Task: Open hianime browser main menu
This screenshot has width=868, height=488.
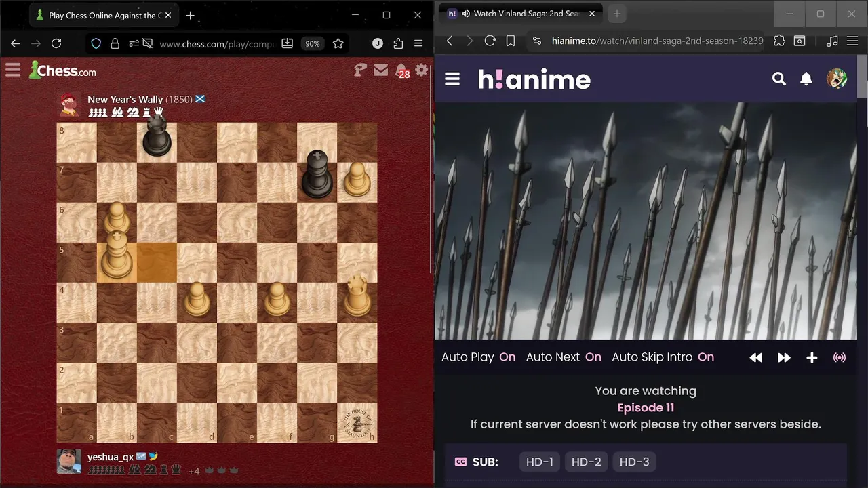Action: pyautogui.click(x=853, y=41)
